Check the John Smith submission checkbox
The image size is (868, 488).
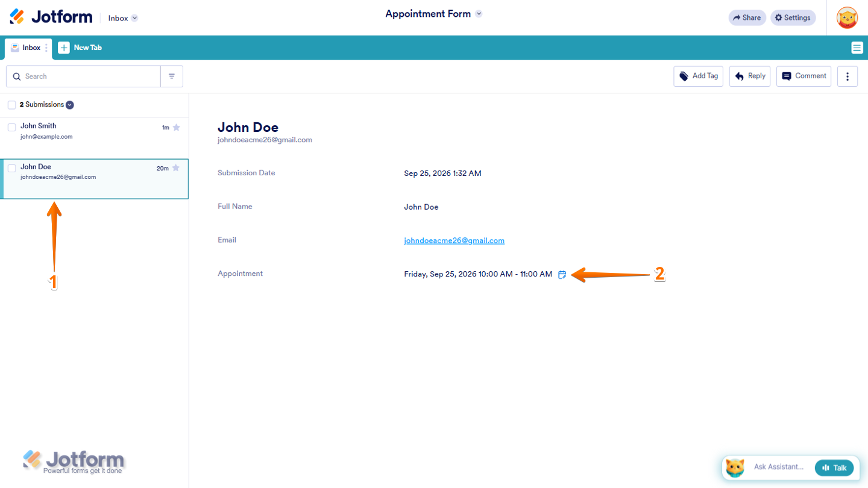click(12, 127)
